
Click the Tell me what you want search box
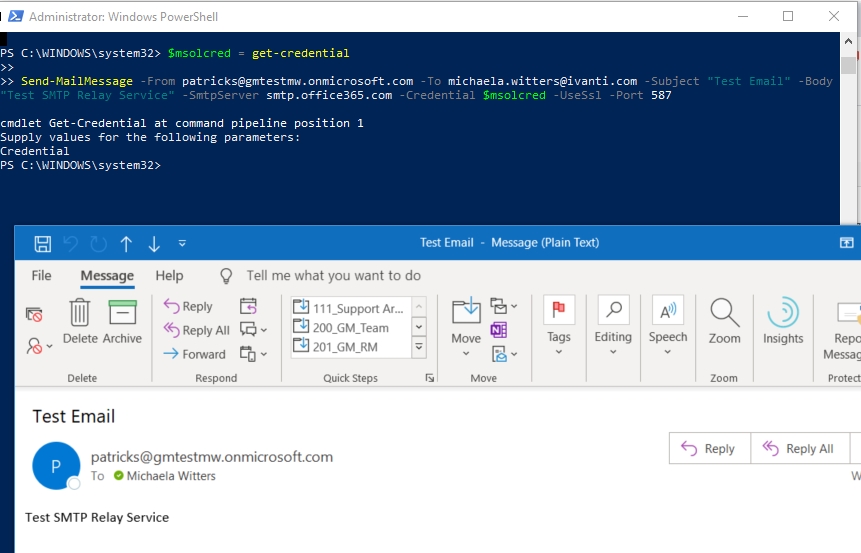[333, 276]
